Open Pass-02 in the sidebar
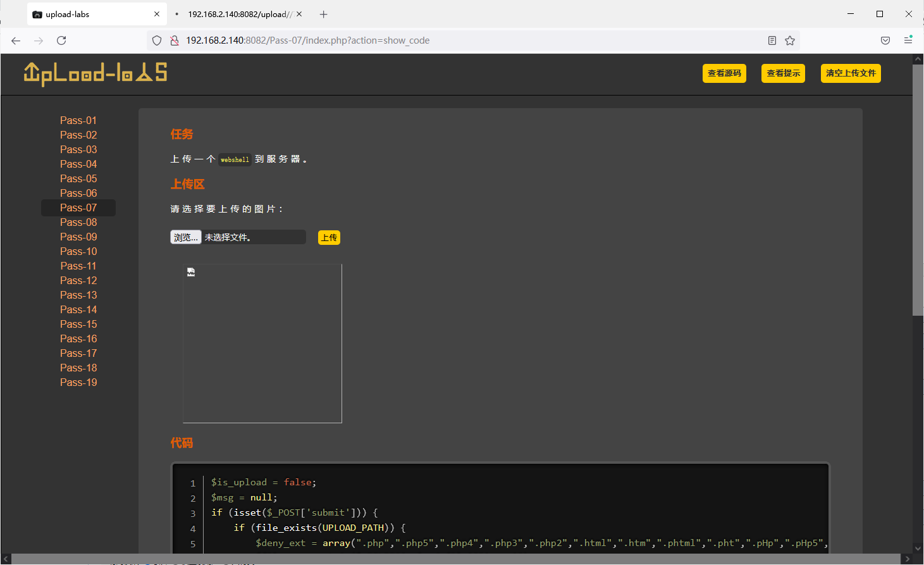 point(78,135)
